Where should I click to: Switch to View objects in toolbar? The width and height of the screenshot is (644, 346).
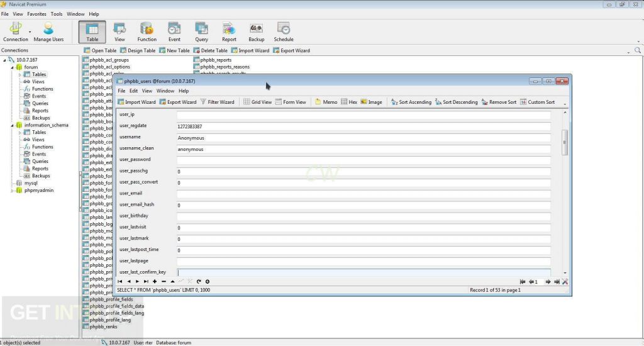click(119, 31)
